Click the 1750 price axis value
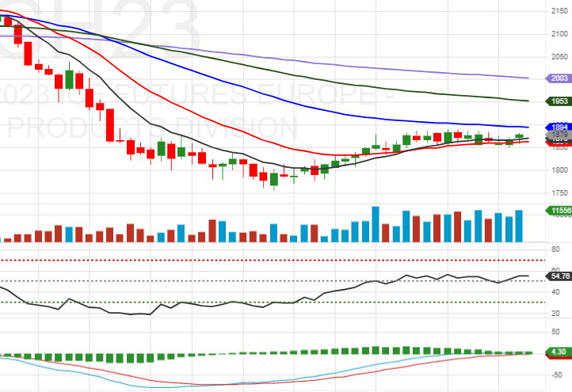Image resolution: width=572 pixels, height=392 pixels. tap(559, 193)
